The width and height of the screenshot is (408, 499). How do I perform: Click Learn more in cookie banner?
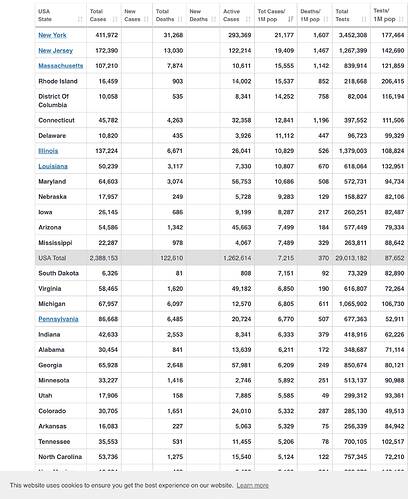(253, 485)
